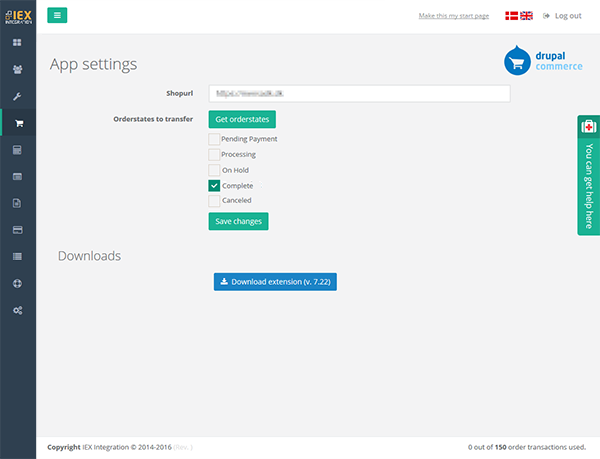Uncheck the Complete orderstate checkbox
This screenshot has height=459, width=600.
pos(214,185)
